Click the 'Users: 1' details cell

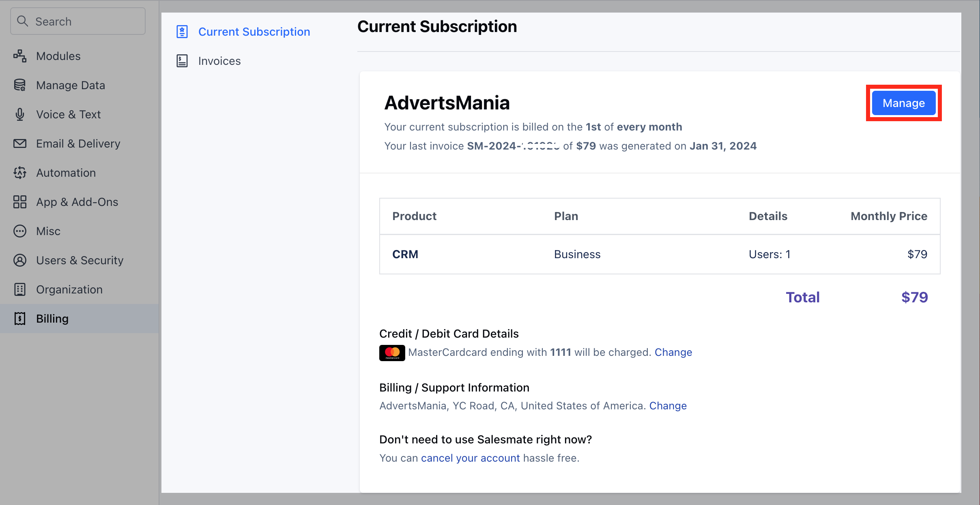769,254
